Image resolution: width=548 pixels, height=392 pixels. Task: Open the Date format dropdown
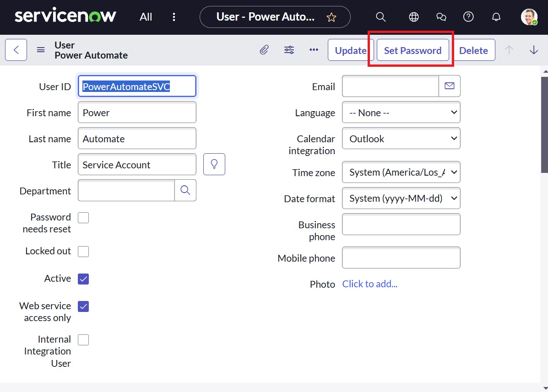pyautogui.click(x=401, y=199)
